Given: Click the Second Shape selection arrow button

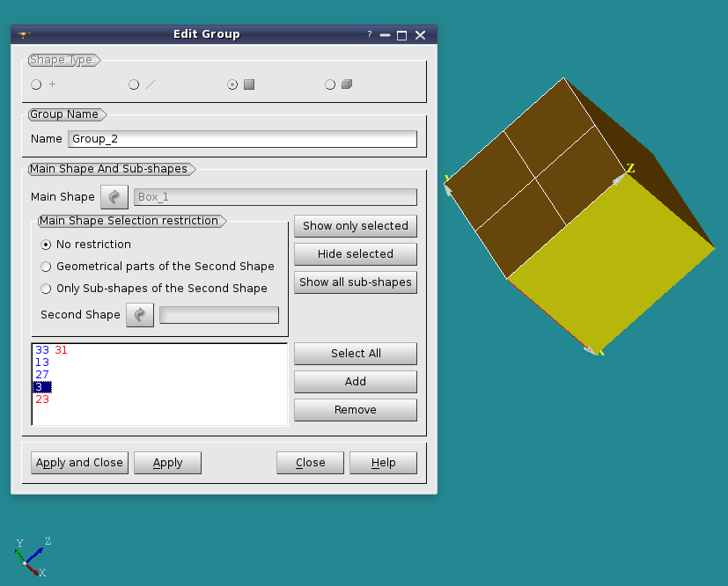Looking at the screenshot, I should coord(140,315).
